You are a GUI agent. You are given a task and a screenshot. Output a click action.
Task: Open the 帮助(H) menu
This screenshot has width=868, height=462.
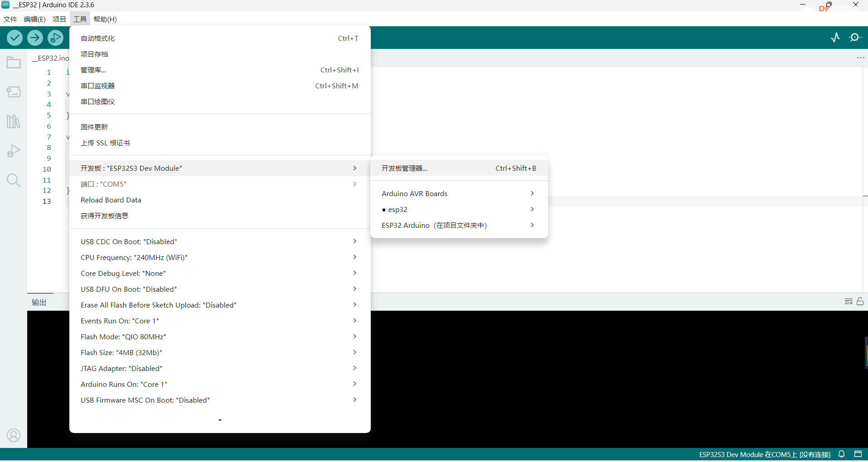[105, 19]
